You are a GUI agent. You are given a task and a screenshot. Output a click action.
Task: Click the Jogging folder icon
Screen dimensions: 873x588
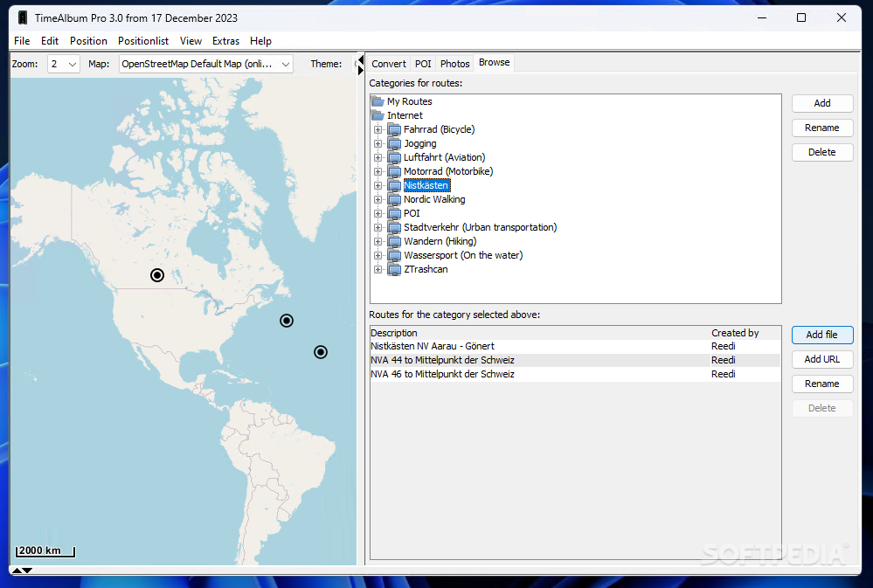click(395, 143)
